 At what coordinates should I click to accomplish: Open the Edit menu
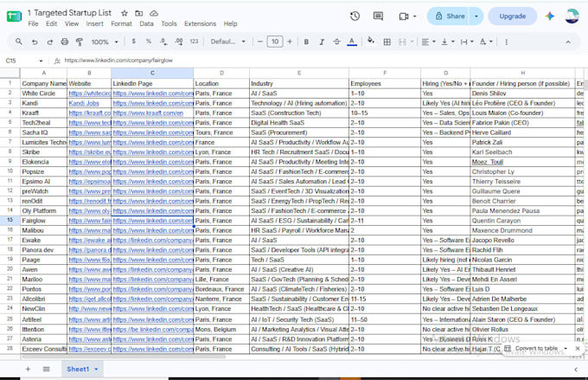(x=51, y=23)
